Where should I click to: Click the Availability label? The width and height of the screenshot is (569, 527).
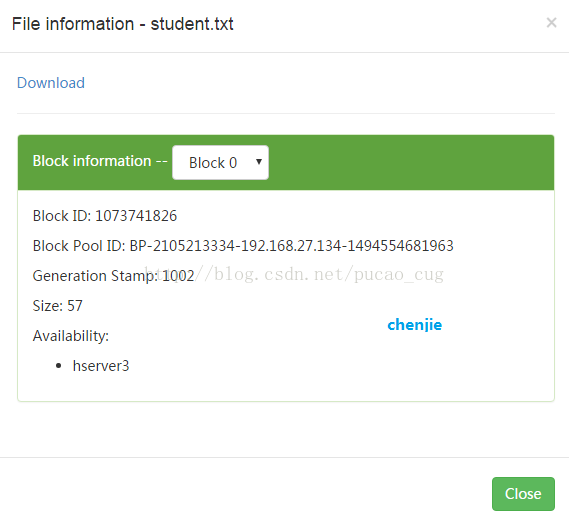[x=71, y=336]
